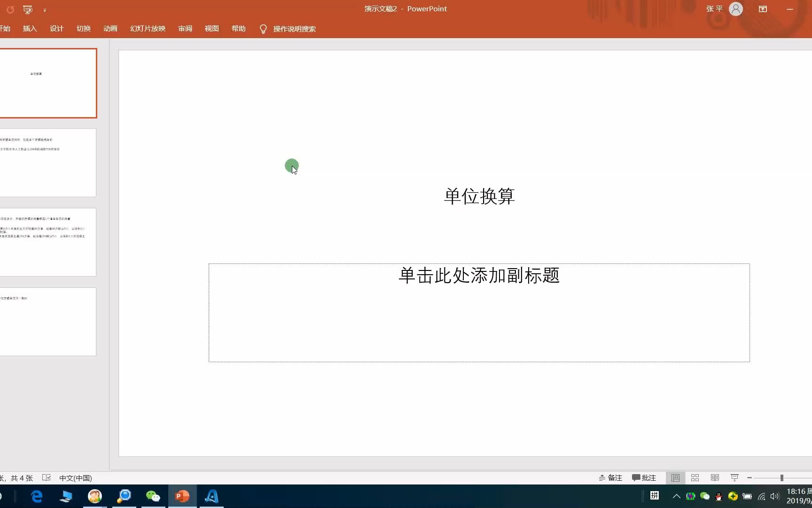Open the 审阅 ribbon tab
This screenshot has width=812, height=508.
click(185, 29)
